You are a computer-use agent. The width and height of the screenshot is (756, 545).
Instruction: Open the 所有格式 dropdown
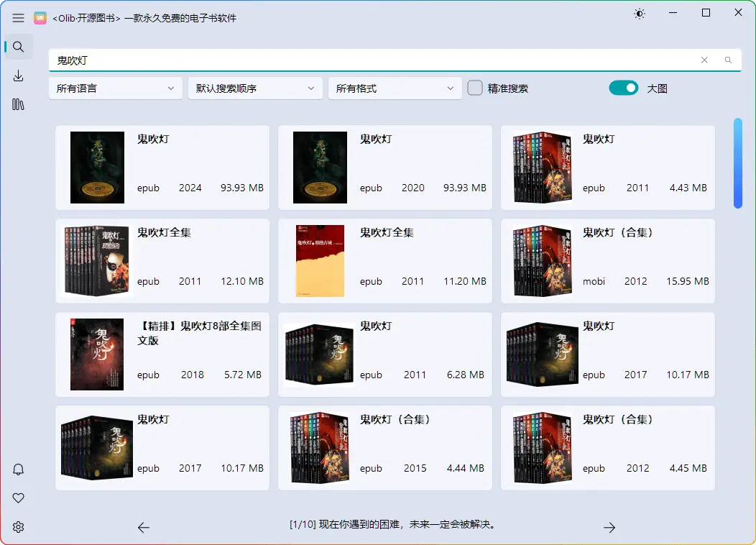click(x=395, y=88)
